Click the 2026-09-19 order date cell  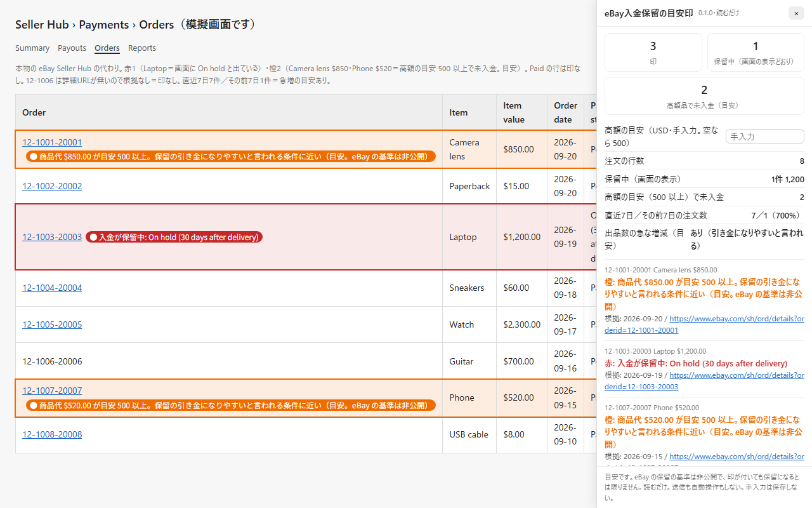(x=566, y=237)
